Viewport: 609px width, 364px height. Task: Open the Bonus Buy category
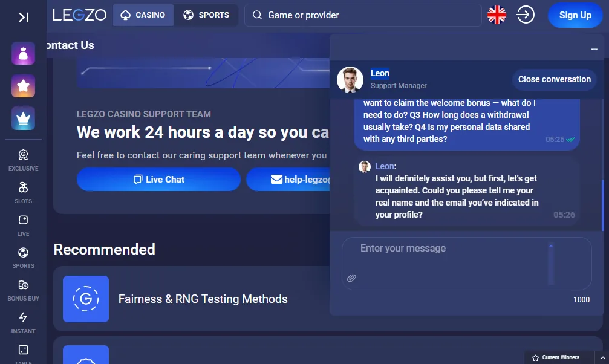24,290
